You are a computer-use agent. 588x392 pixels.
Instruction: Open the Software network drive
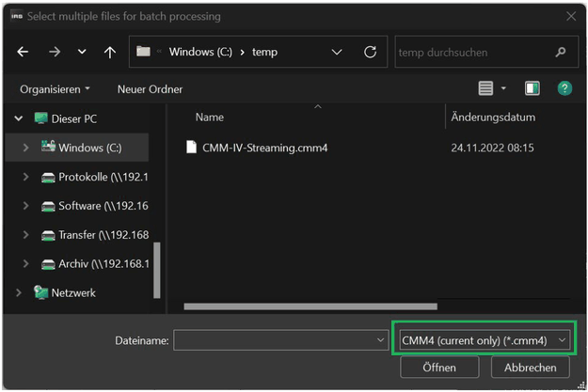pos(95,206)
